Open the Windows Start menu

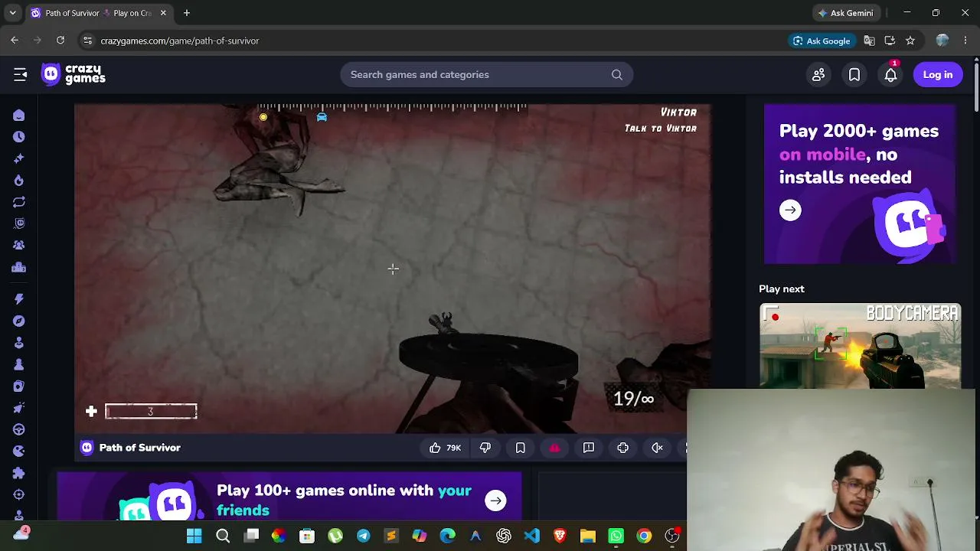[x=194, y=536]
